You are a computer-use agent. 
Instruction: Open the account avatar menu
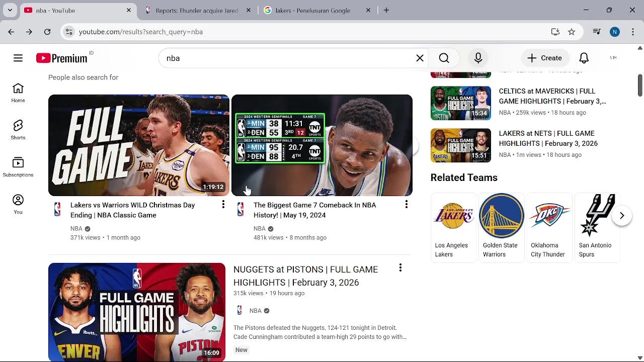613,58
